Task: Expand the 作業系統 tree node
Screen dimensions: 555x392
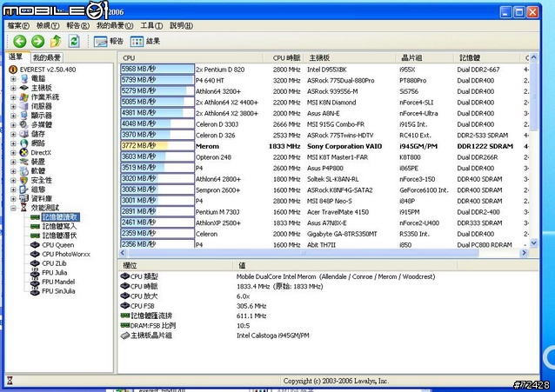Action: coord(13,97)
